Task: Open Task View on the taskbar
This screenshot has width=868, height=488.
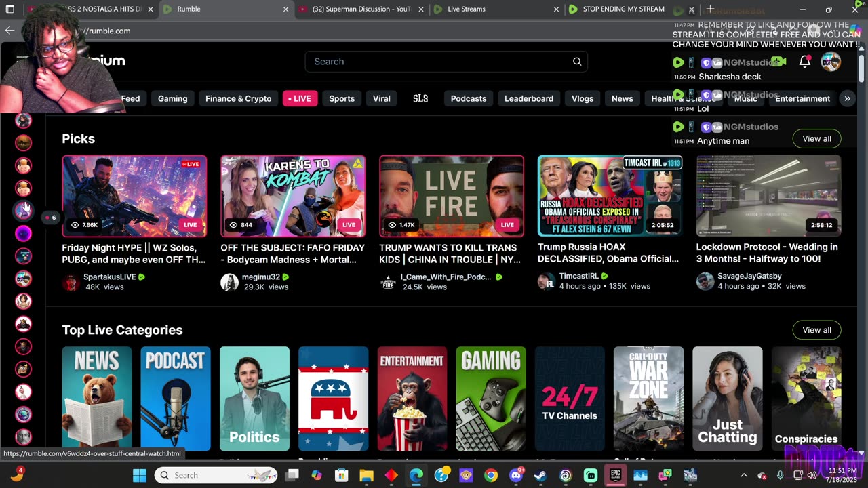Action: 292,475
